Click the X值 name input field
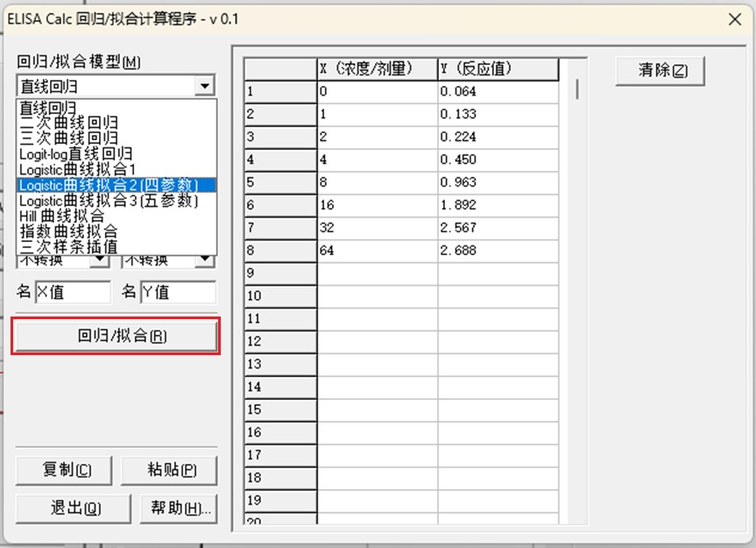 [x=73, y=293]
